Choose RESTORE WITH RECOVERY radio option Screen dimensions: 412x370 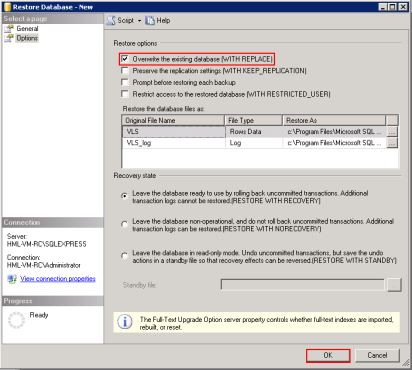124,196
